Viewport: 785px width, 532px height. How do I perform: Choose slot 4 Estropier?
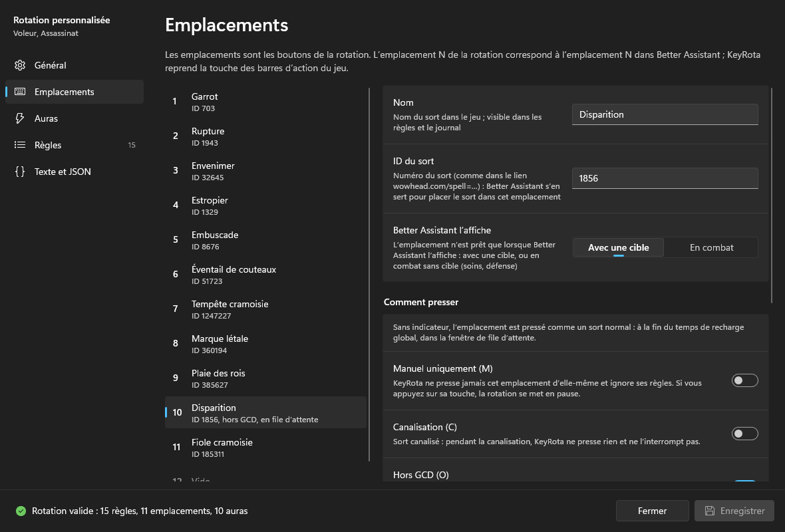coord(266,205)
